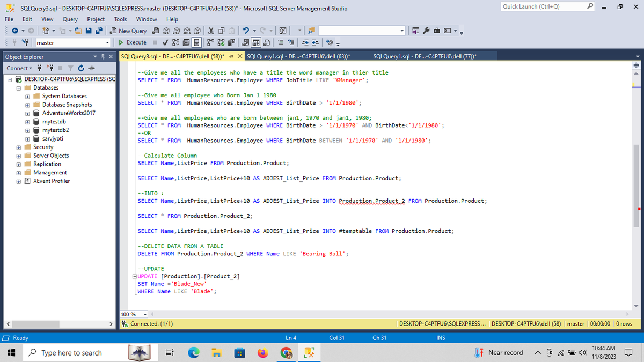Click the Cut scissors icon

click(x=211, y=31)
